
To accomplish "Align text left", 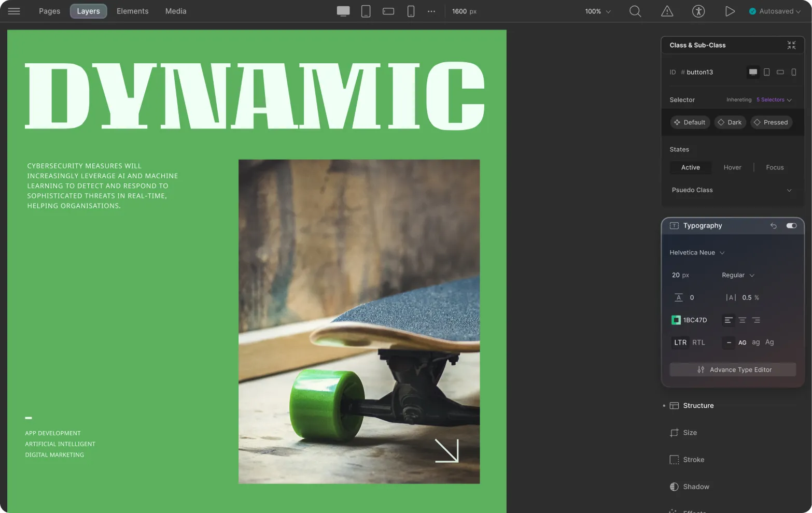I will [729, 320].
